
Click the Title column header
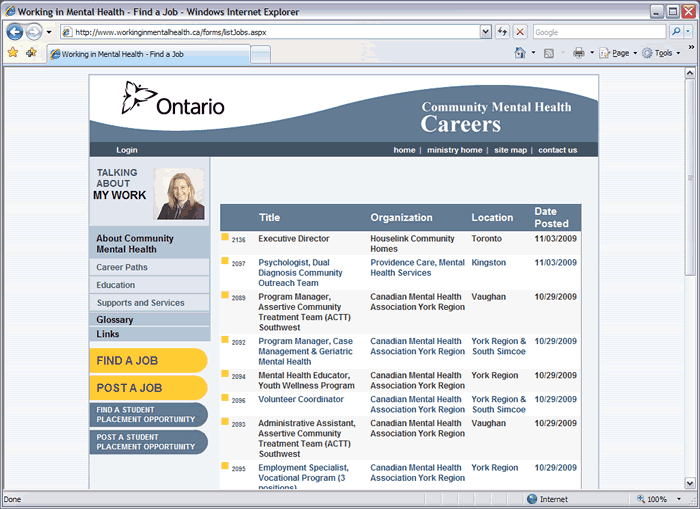[269, 217]
